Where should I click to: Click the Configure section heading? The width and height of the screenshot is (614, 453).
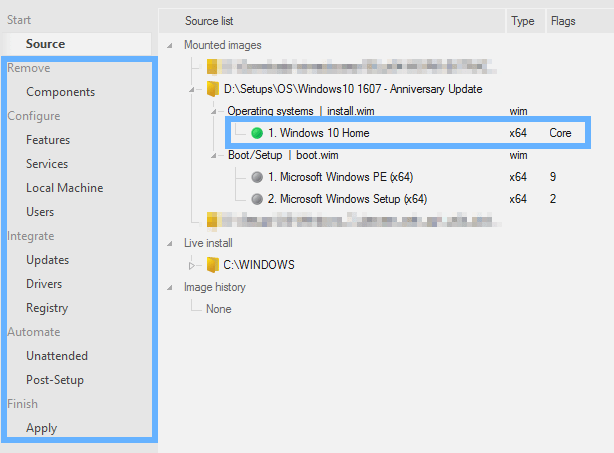pyautogui.click(x=34, y=116)
